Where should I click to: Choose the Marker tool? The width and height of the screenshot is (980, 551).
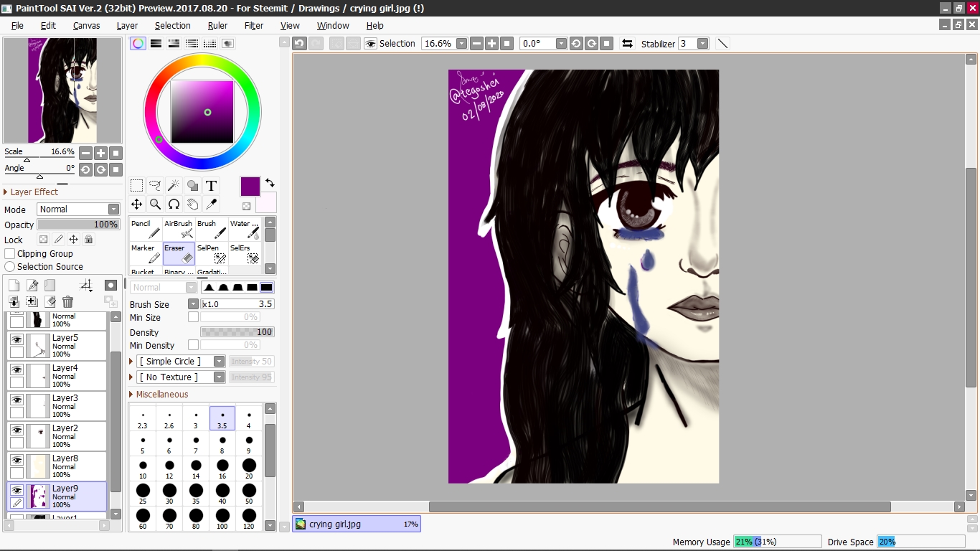146,254
